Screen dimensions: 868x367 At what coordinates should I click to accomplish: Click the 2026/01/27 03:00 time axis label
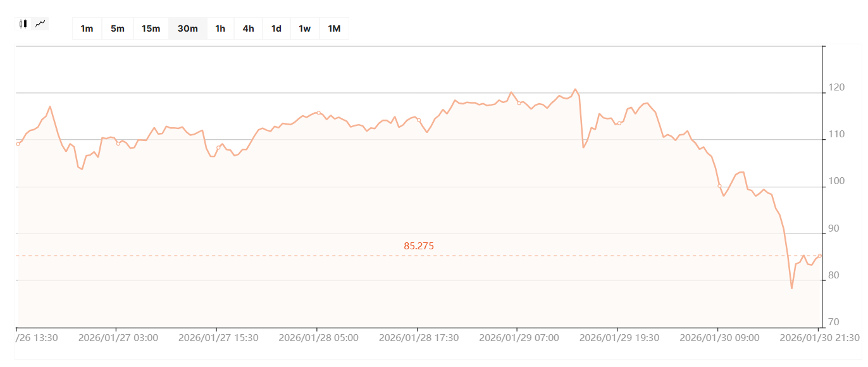click(118, 338)
